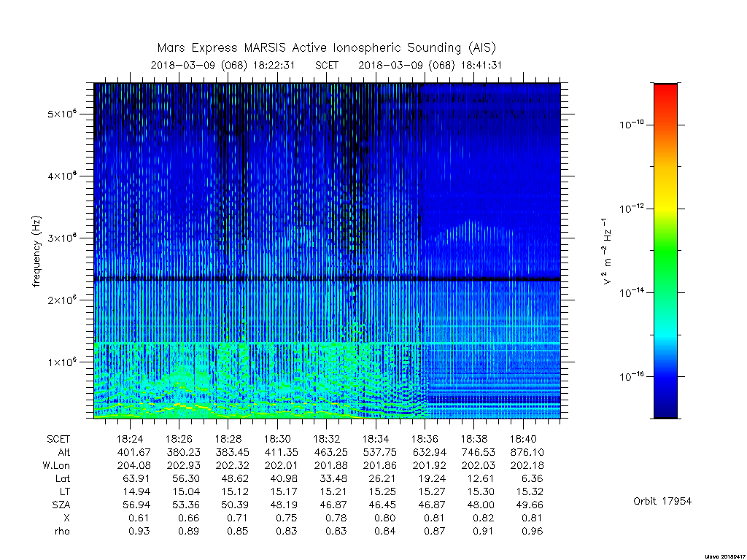
Task: Click X value 0.78
Action: tap(336, 518)
